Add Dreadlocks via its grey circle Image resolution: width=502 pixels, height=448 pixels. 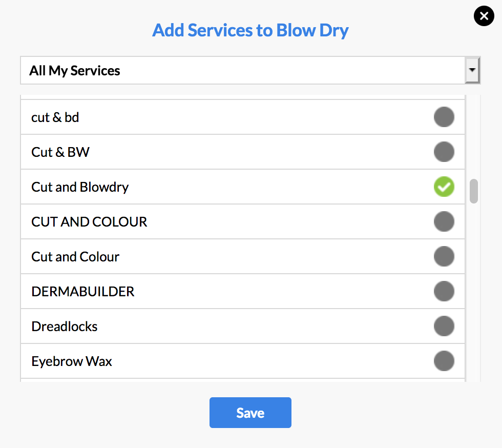[444, 326]
